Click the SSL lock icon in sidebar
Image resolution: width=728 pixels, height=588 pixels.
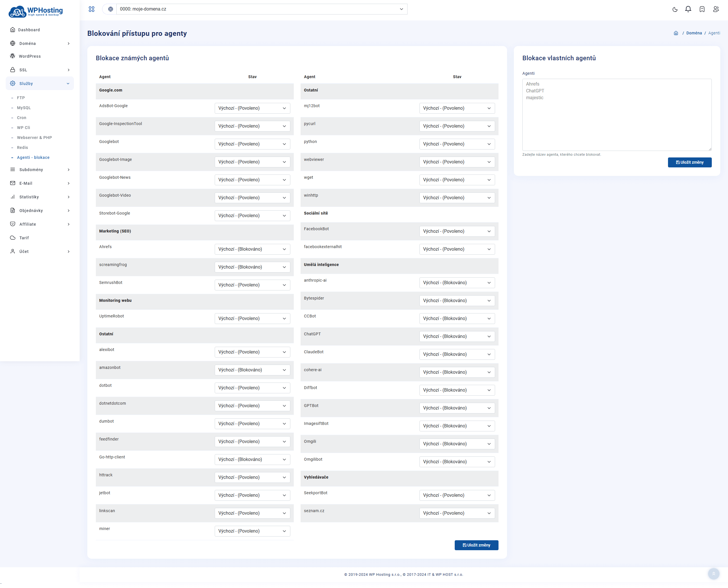[x=13, y=69]
